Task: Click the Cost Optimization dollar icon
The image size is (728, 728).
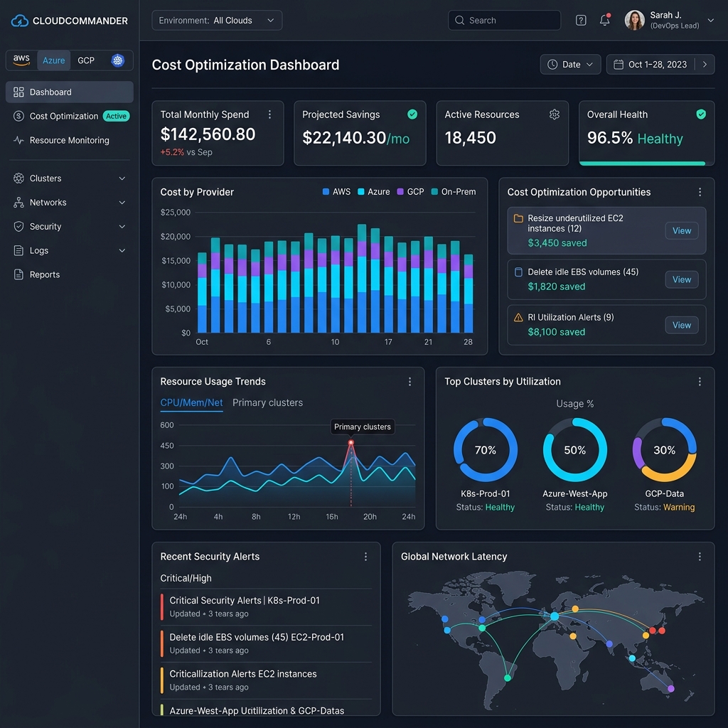Action: [18, 116]
